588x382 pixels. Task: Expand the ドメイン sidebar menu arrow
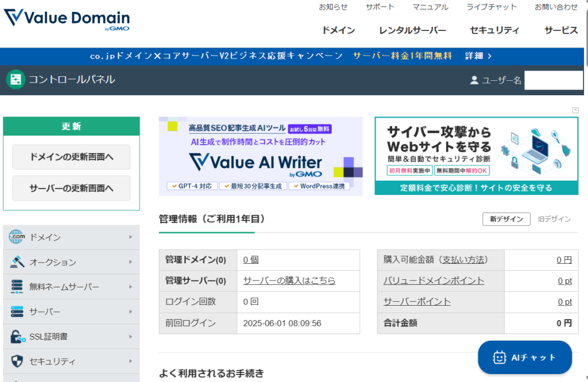130,237
